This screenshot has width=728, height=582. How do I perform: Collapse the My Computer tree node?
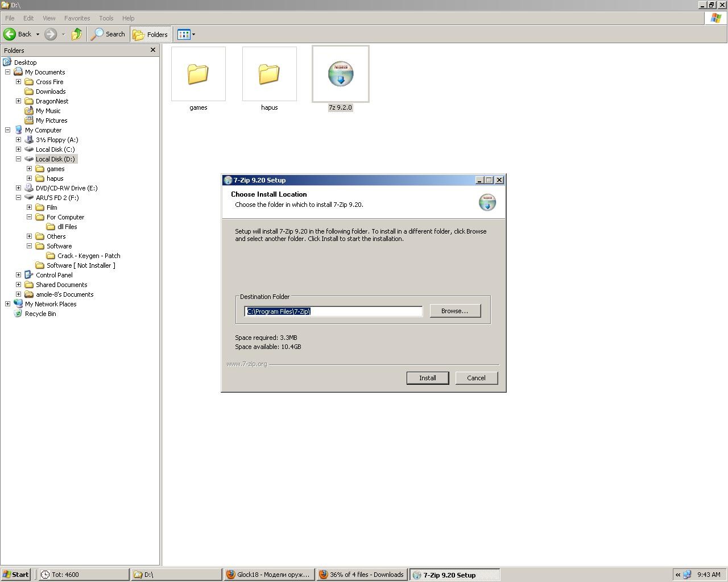click(7, 130)
